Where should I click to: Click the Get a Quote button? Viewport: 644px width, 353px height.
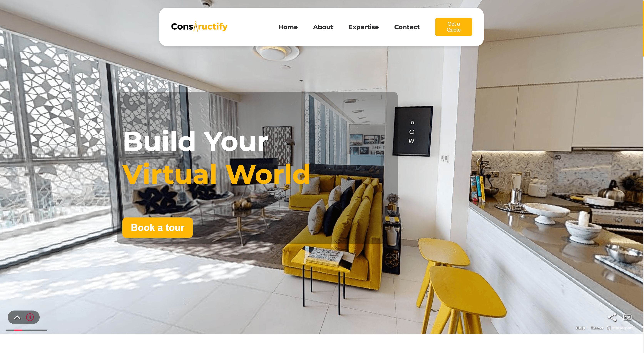453,27
